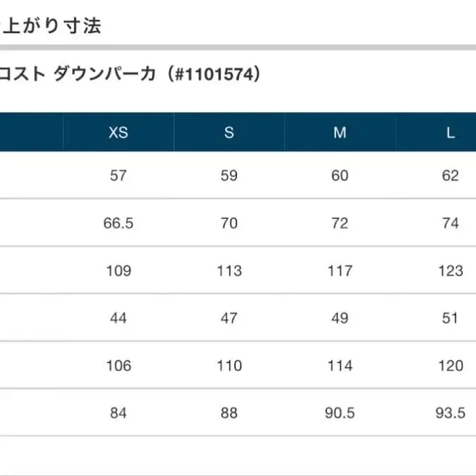Select the 120 cell in L column
Screen dimensions: 476x476
click(x=450, y=365)
